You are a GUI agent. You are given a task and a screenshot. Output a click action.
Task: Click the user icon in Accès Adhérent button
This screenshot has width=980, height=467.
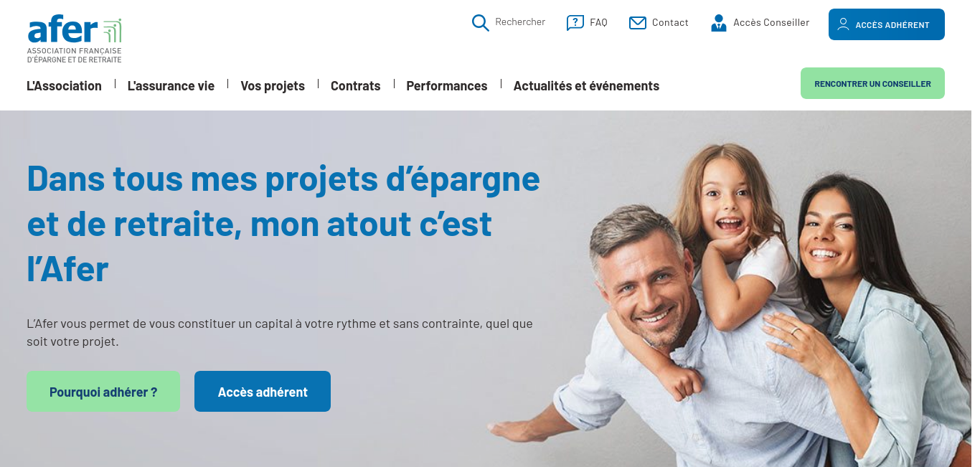[844, 24]
